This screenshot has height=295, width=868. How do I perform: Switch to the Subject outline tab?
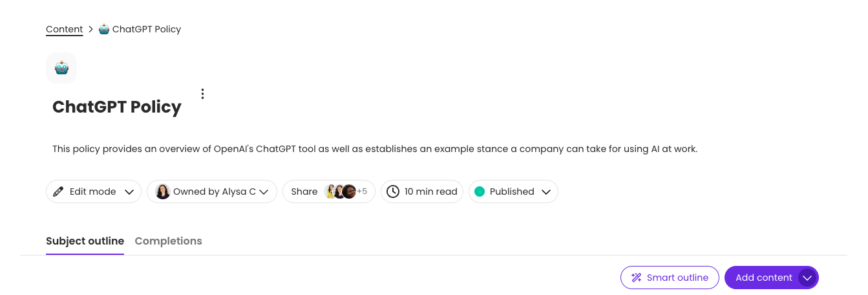point(85,241)
